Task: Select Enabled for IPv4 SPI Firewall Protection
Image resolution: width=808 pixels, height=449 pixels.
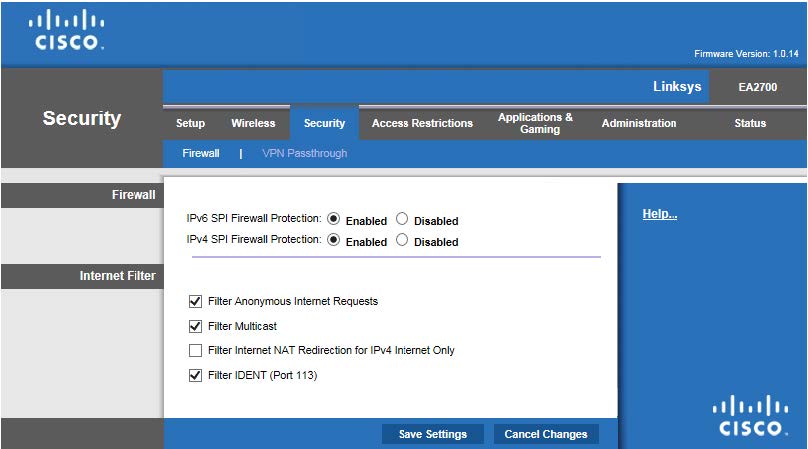Action: point(333,240)
